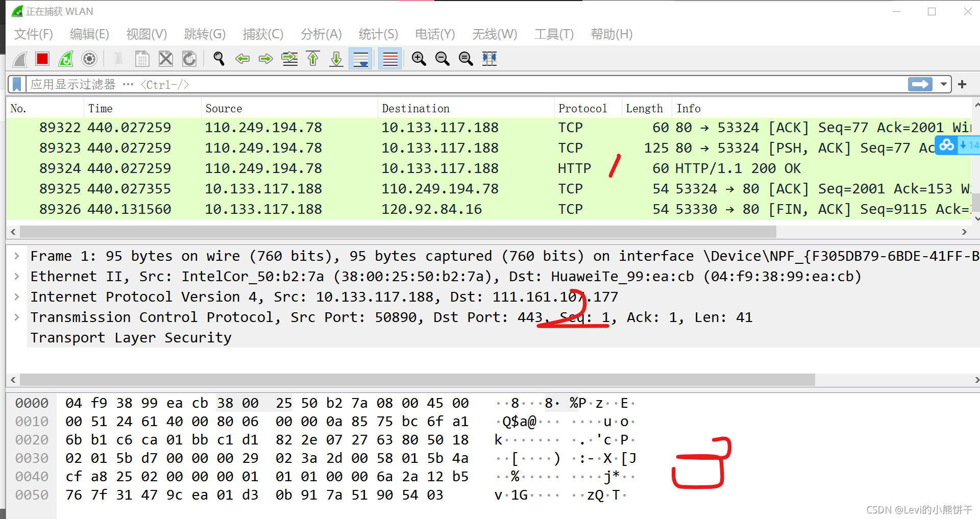980x519 pixels.
Task: Open the 电话(Y) menu
Action: point(435,34)
